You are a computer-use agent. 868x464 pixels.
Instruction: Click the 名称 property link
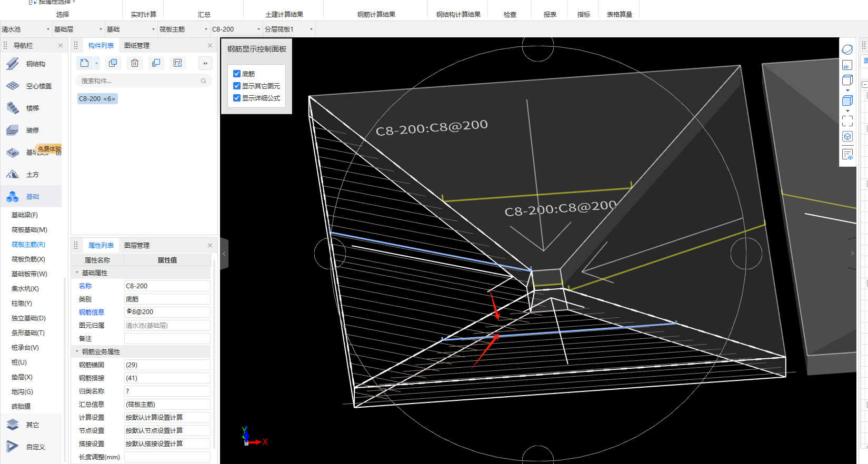click(85, 286)
